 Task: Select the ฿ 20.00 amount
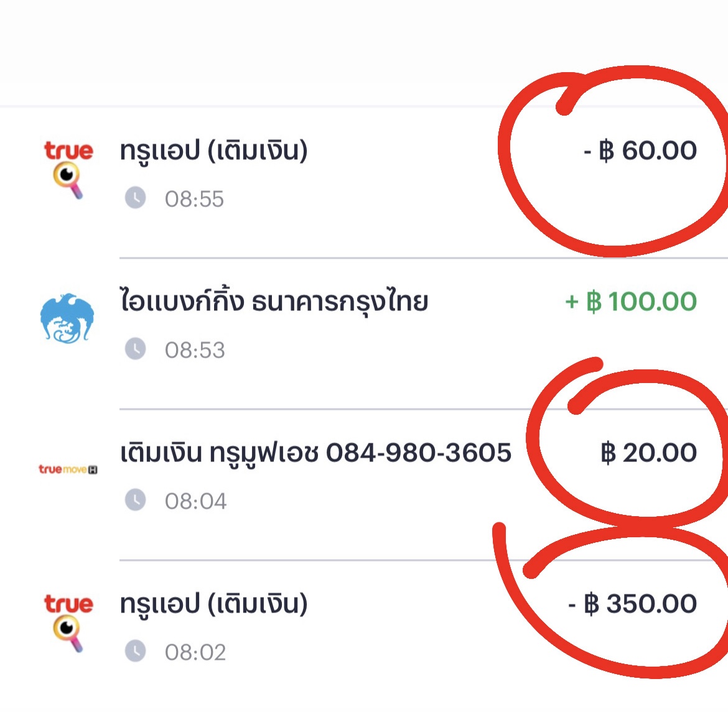pos(648,453)
